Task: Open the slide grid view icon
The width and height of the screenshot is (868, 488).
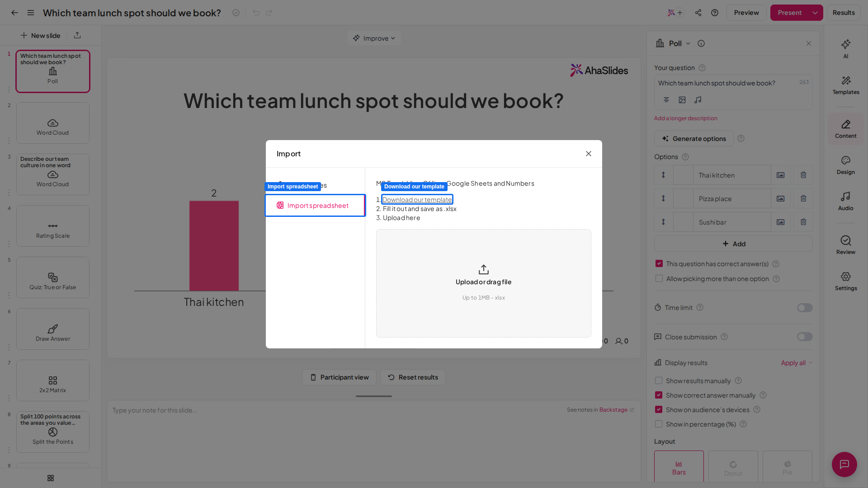Action: (x=51, y=478)
